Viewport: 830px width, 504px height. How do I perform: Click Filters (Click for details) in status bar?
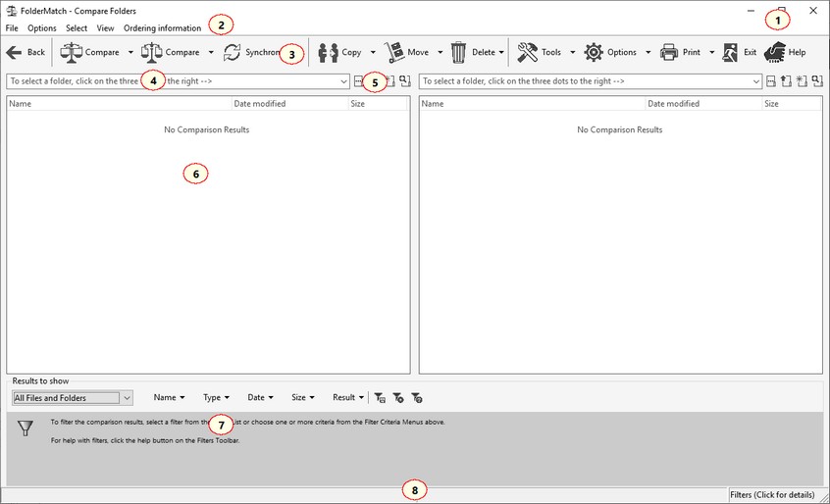point(772,495)
